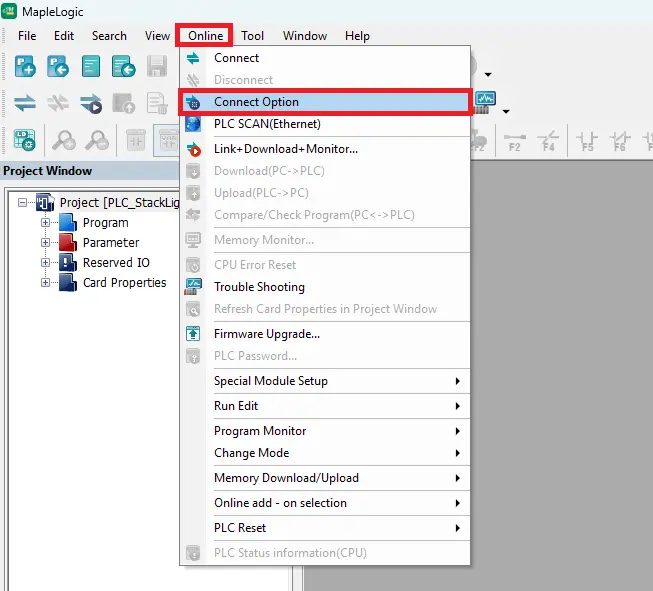This screenshot has height=591, width=653.
Task: Close the Online menu from menu bar
Action: point(205,36)
